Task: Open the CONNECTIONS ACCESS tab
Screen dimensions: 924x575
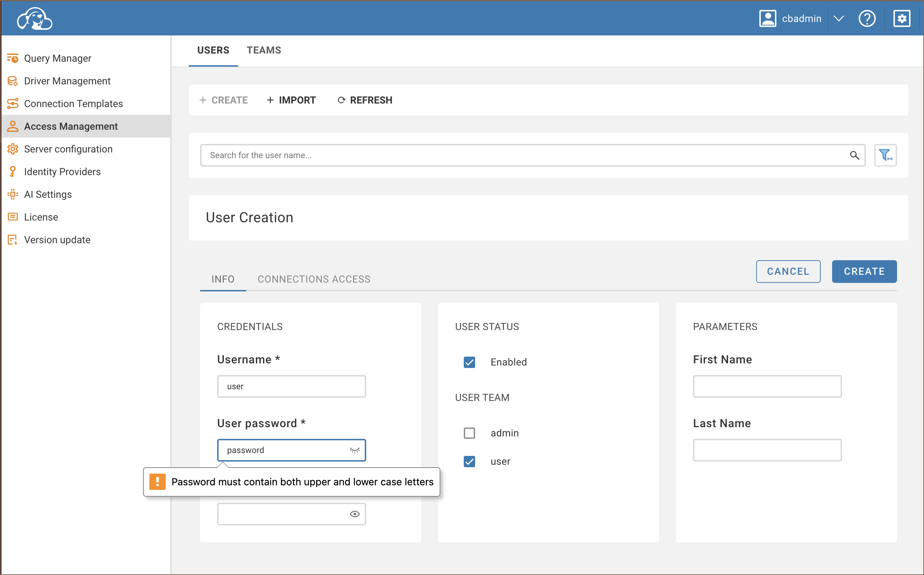Action: pyautogui.click(x=314, y=279)
